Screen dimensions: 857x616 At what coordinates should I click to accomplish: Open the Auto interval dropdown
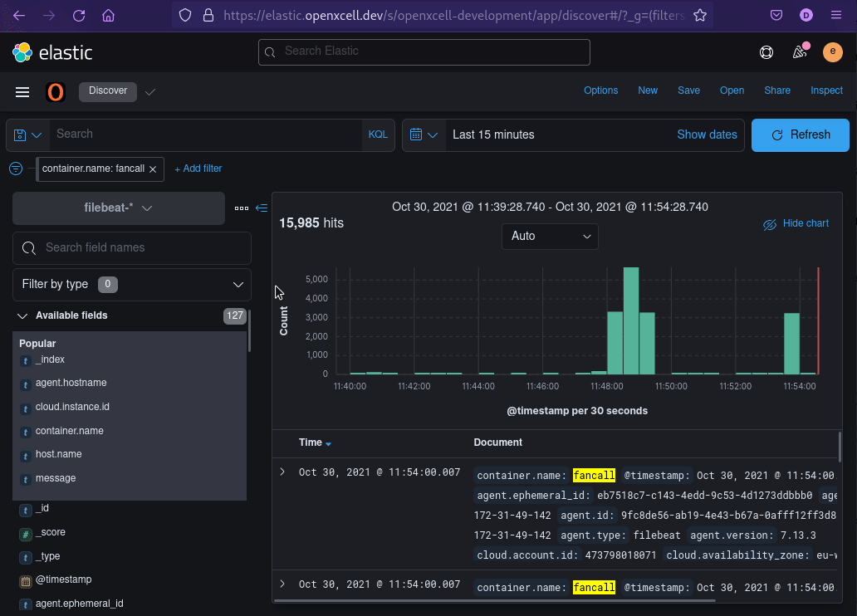550,236
